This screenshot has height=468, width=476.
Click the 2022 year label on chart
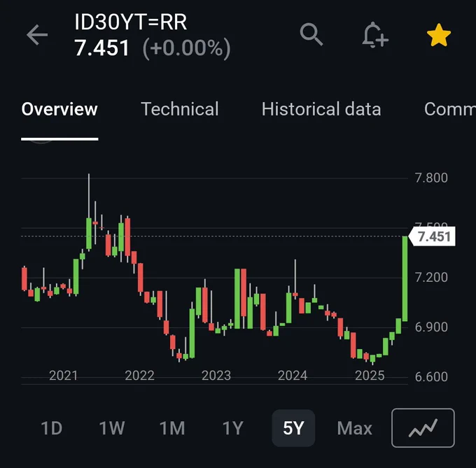pos(139,376)
